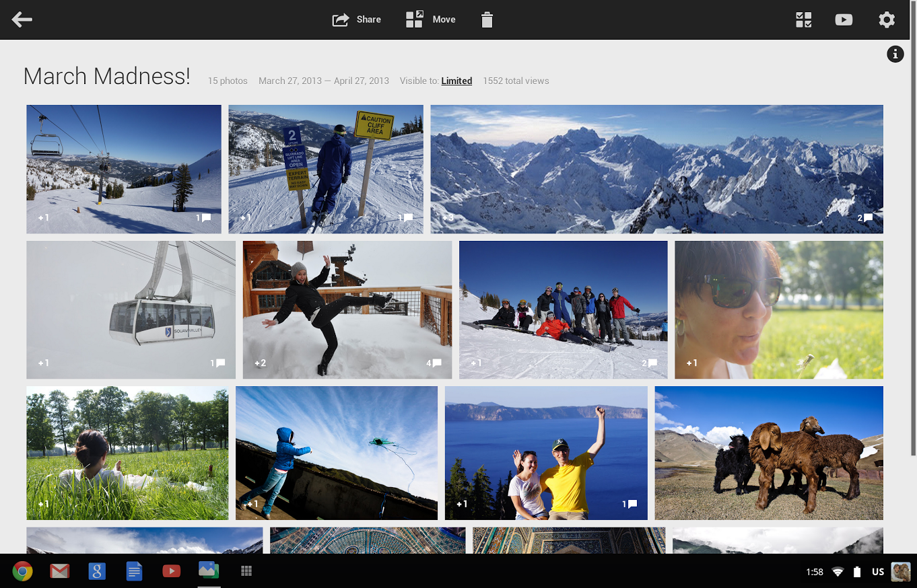Open the apps launcher grid on the shelf

tap(246, 571)
